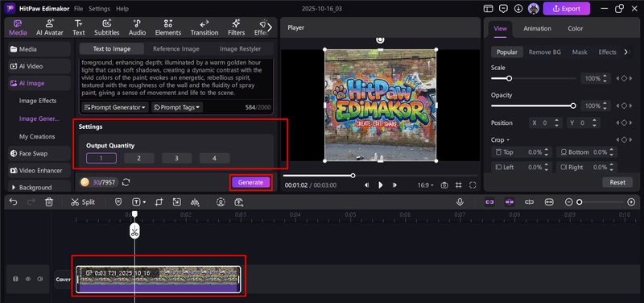
Task: Enter fullscreen preview in the player
Action: [473, 185]
